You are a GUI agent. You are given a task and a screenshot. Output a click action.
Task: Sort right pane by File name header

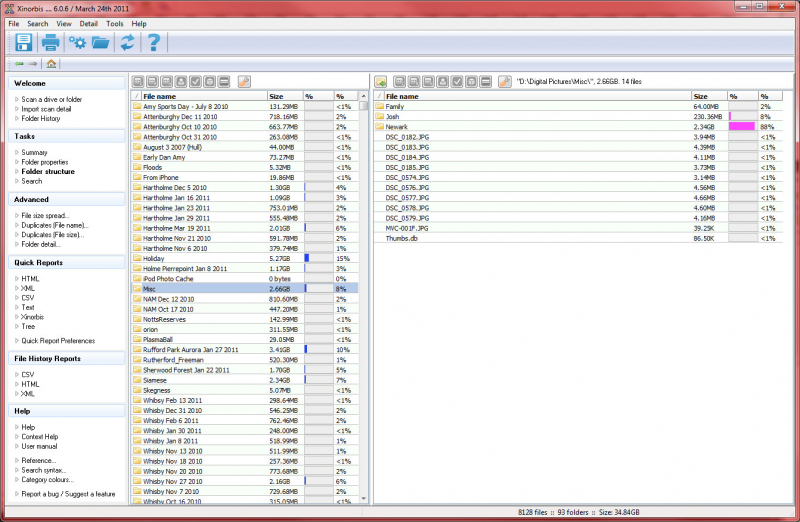pyautogui.click(x=538, y=96)
